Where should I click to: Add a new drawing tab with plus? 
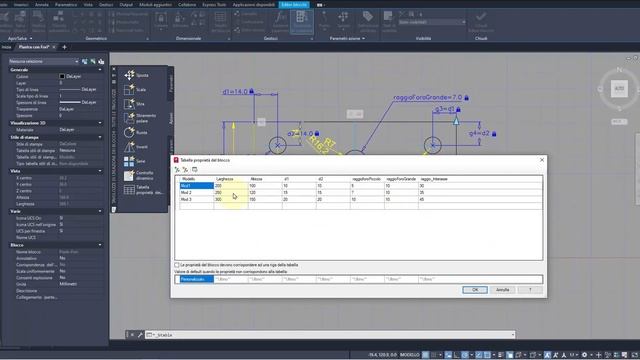[x=64, y=47]
